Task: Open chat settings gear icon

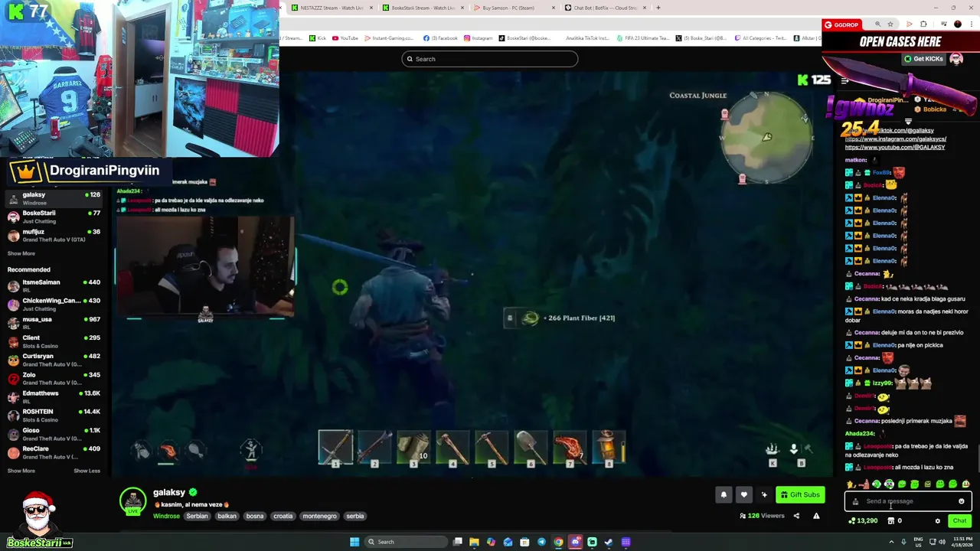Action: [x=937, y=521]
